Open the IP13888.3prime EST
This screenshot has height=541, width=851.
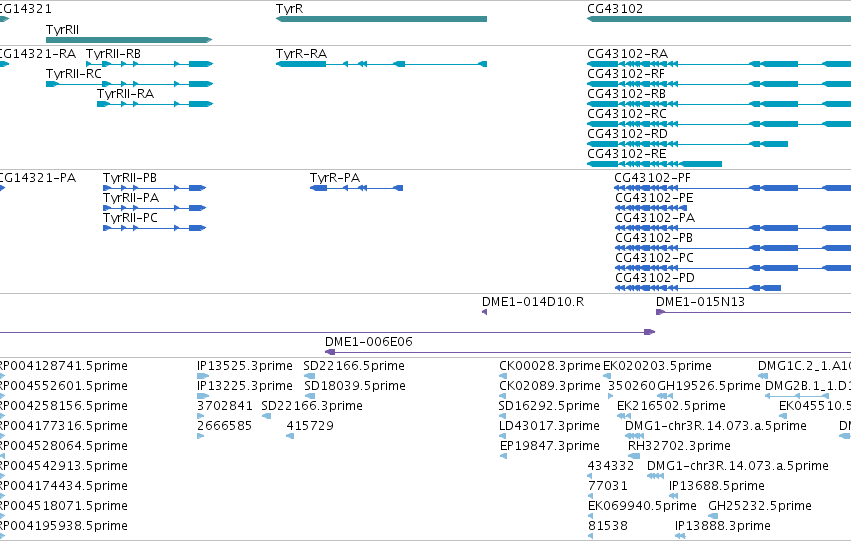coord(681,536)
